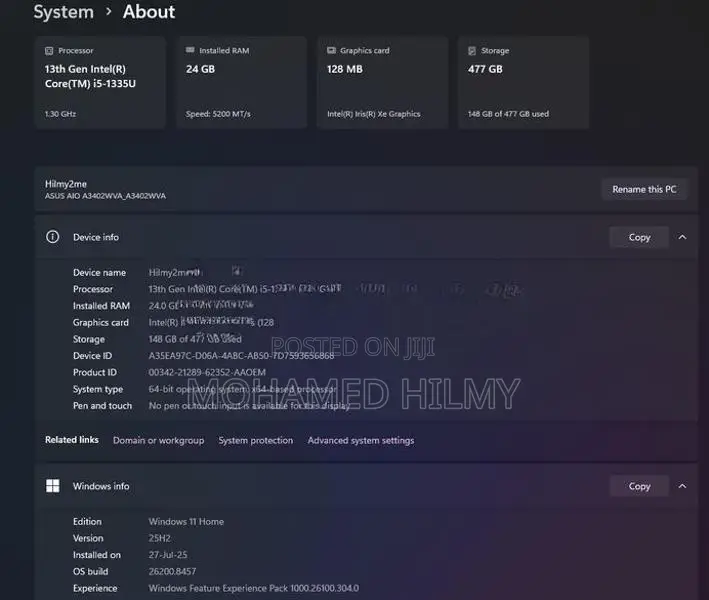
Task: Open Domain or workgroup link
Action: (158, 440)
